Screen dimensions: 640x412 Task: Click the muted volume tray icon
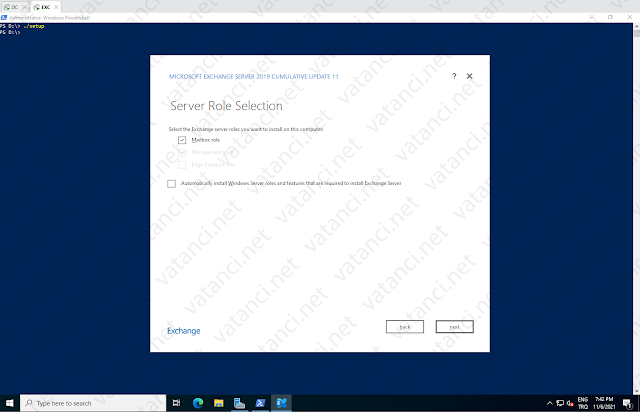[570, 403]
